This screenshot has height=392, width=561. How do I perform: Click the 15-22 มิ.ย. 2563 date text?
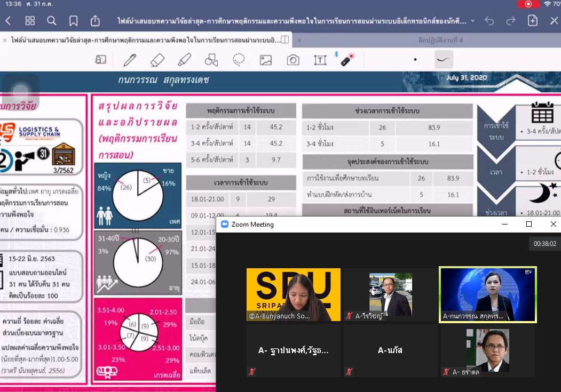tap(32, 259)
